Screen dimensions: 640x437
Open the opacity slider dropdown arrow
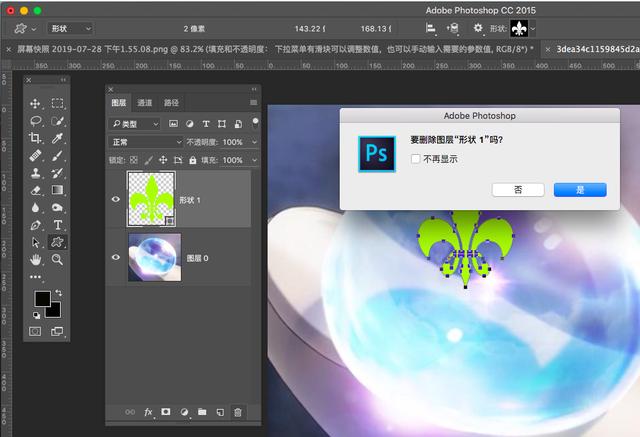[255, 142]
